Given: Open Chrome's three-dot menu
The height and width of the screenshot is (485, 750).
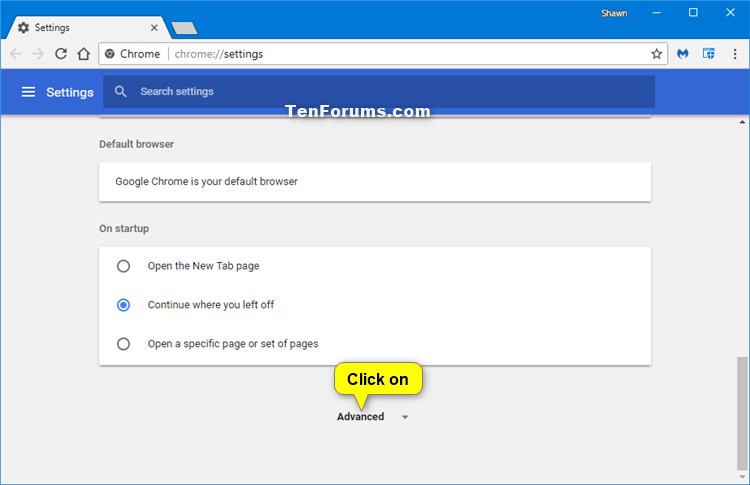Looking at the screenshot, I should click(x=735, y=54).
